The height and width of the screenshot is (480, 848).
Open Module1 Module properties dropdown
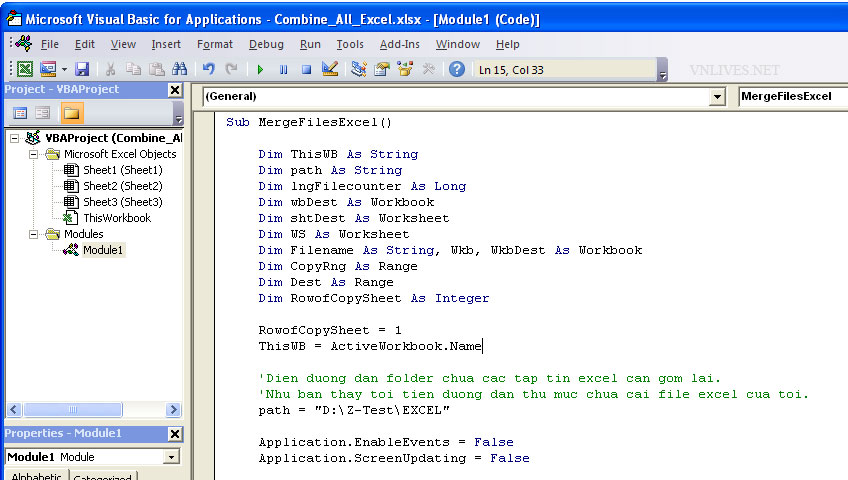(x=171, y=457)
